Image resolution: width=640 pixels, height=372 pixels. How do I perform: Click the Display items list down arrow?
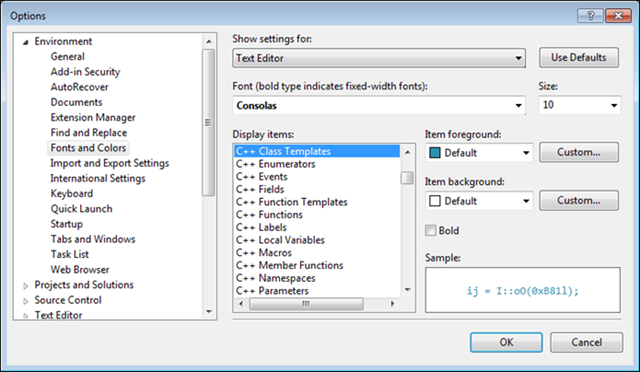coord(407,290)
